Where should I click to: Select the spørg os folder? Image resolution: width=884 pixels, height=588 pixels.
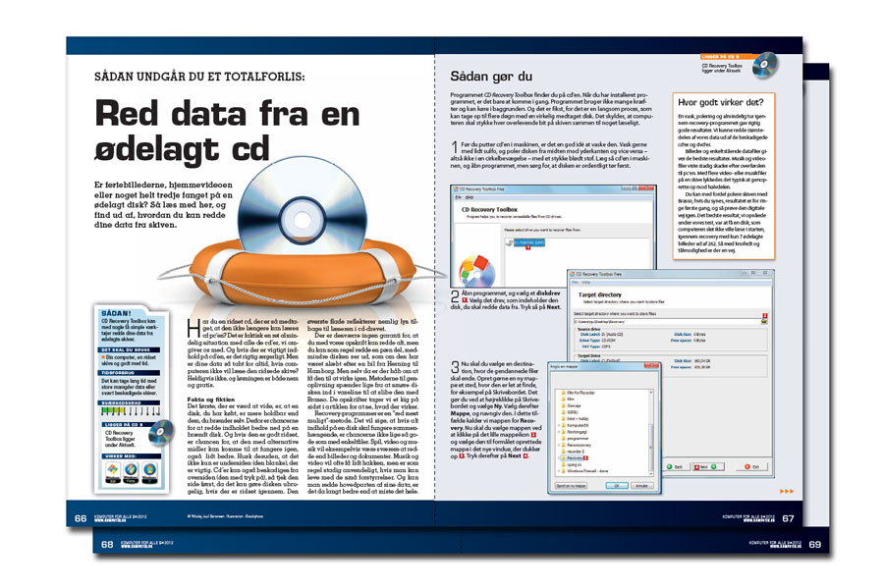571,464
